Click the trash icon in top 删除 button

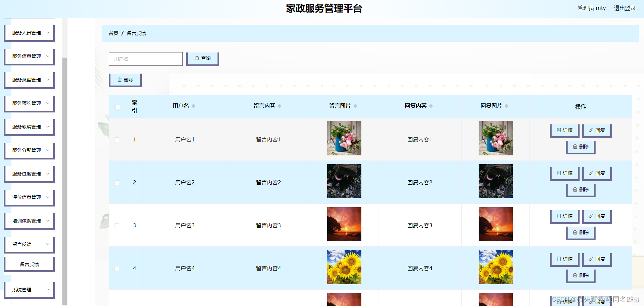tap(120, 80)
